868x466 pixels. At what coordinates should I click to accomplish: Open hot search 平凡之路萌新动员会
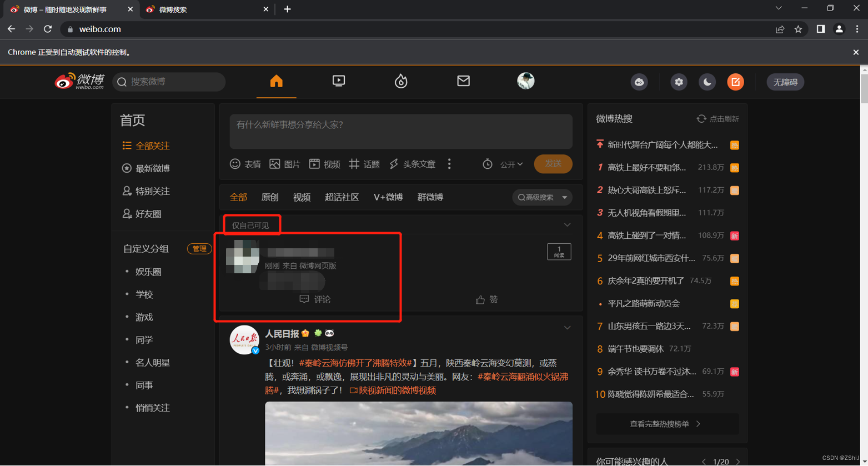click(644, 304)
